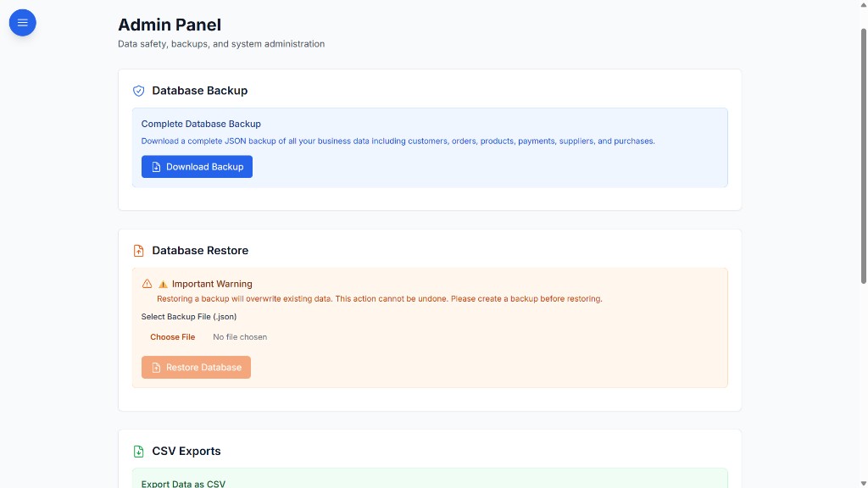
Task: Click the 'No file chosen' text
Action: point(240,337)
